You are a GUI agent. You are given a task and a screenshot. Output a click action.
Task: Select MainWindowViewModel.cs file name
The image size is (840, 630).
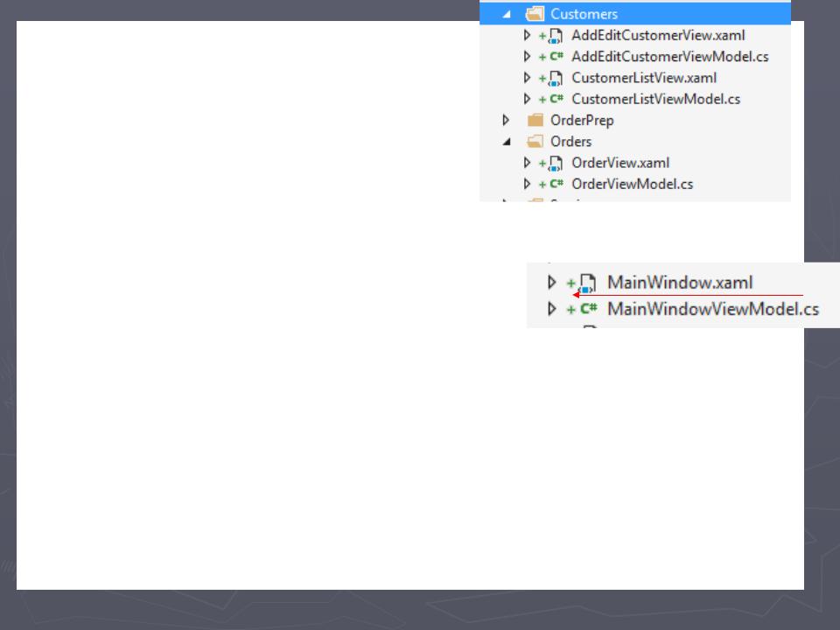point(713,309)
